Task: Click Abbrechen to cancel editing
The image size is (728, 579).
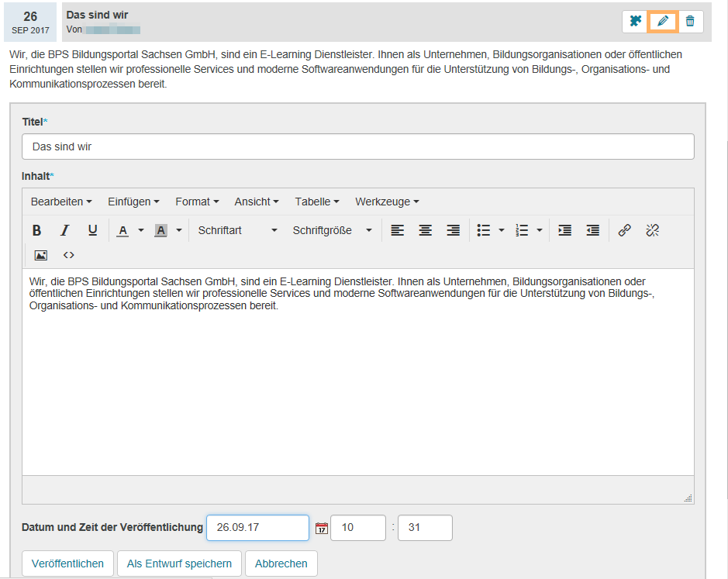Action: pyautogui.click(x=281, y=563)
